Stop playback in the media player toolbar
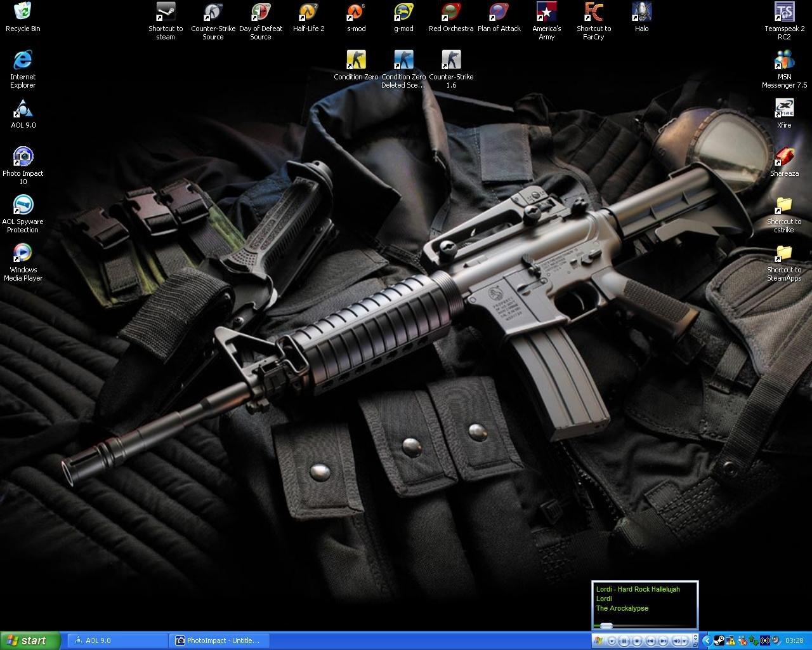 point(638,641)
